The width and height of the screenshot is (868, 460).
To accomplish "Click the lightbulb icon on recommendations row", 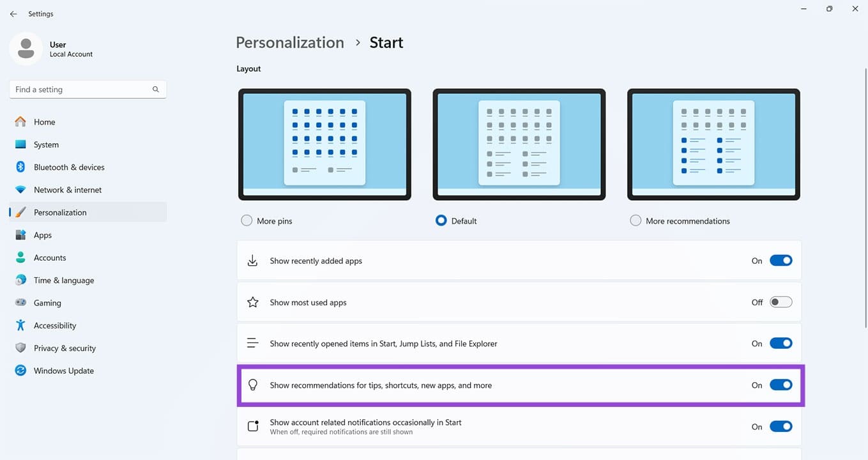I will coord(252,385).
